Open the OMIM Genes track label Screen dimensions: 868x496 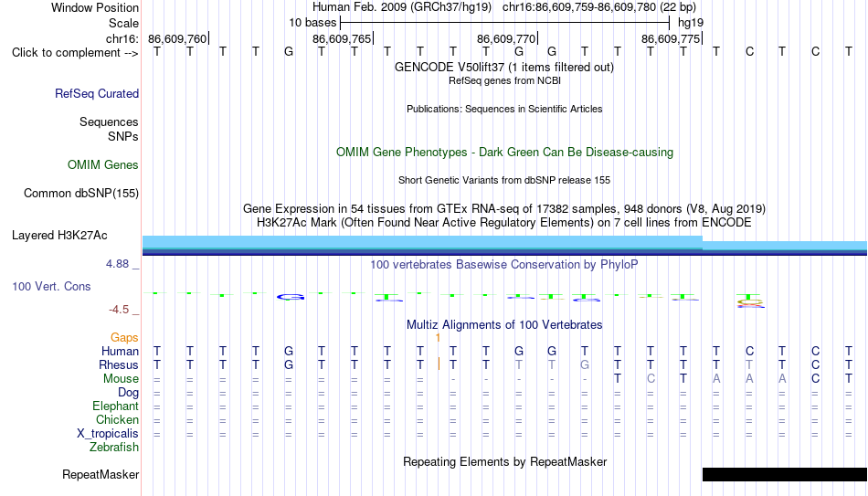(x=103, y=165)
